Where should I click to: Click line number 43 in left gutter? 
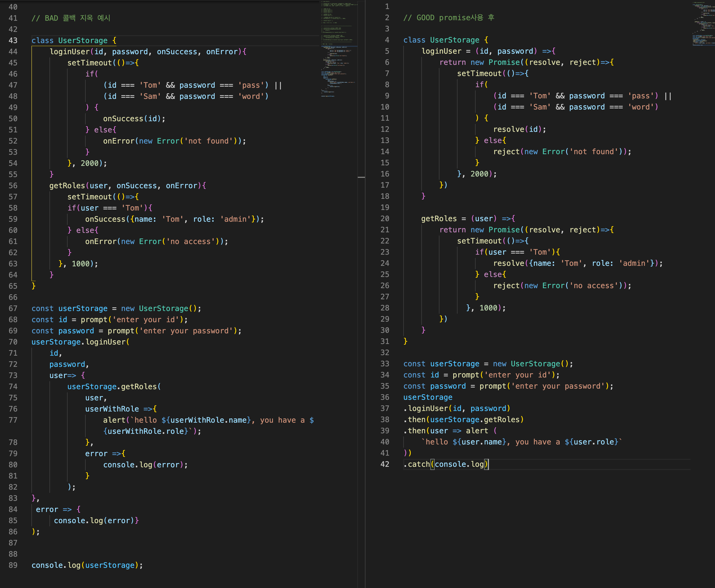(x=13, y=40)
